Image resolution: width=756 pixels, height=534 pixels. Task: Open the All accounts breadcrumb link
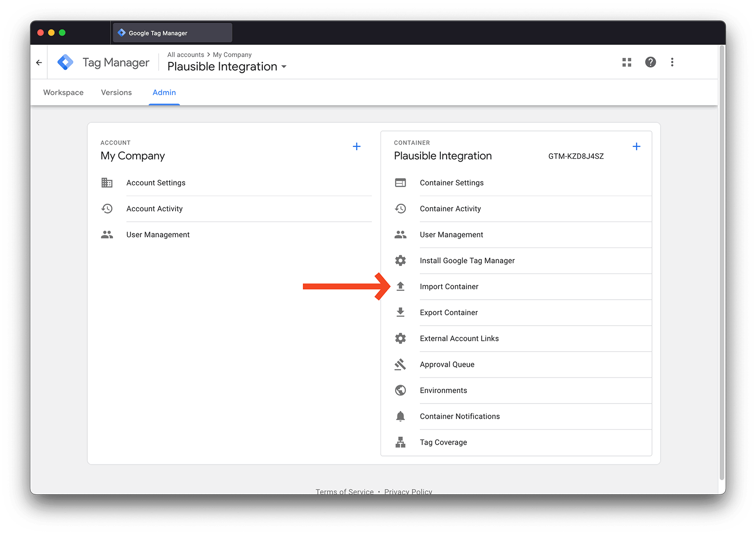click(x=185, y=55)
